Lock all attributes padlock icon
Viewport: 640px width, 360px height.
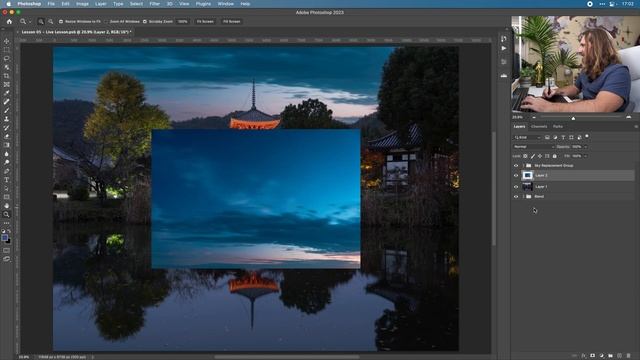554,156
